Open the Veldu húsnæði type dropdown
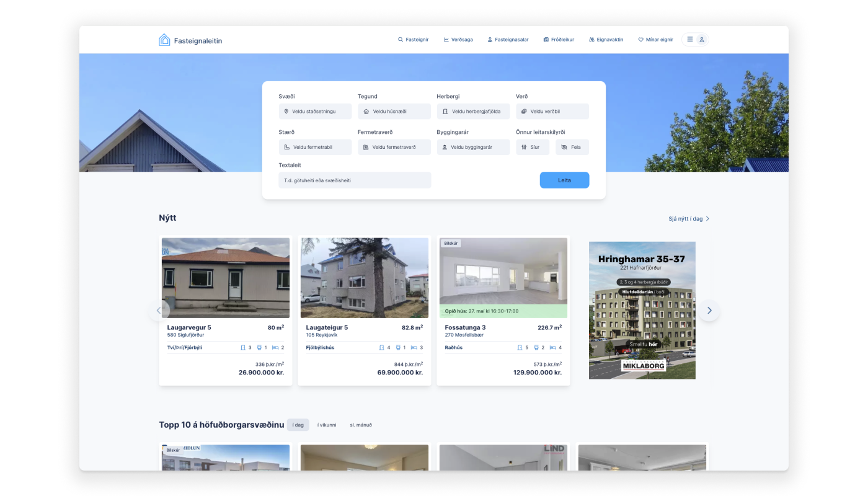Screen dimensions: 868x496 coord(394,112)
